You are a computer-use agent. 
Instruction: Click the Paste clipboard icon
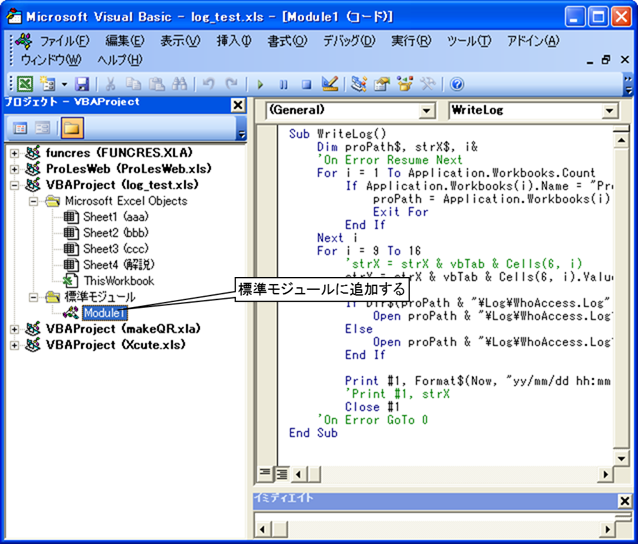point(156,84)
